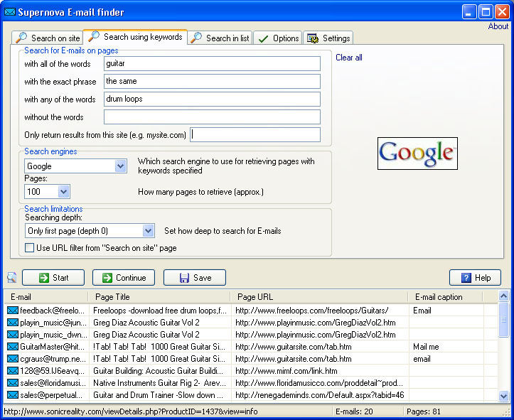This screenshot has width=514, height=420.
Task: Click the Google logo image
Action: click(x=417, y=154)
